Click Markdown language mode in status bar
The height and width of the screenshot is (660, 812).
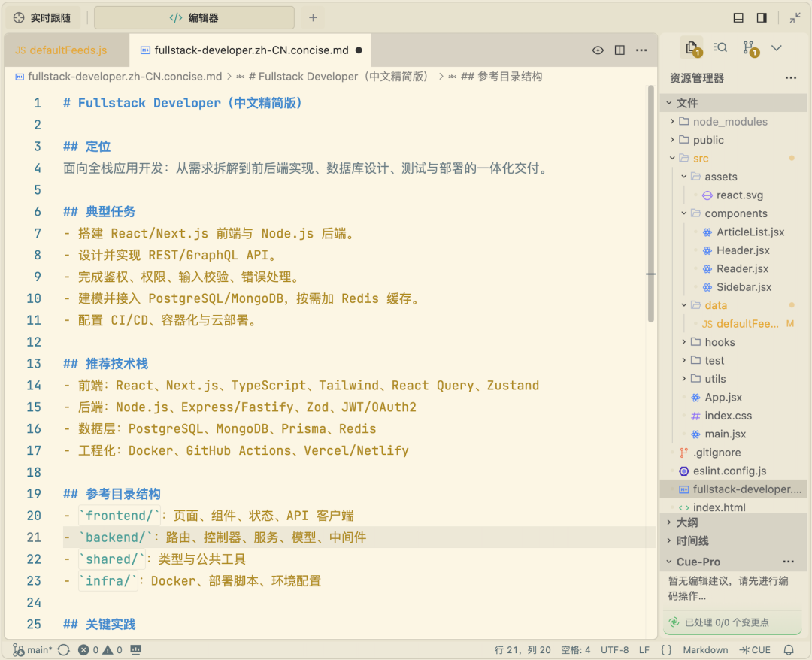tap(704, 650)
